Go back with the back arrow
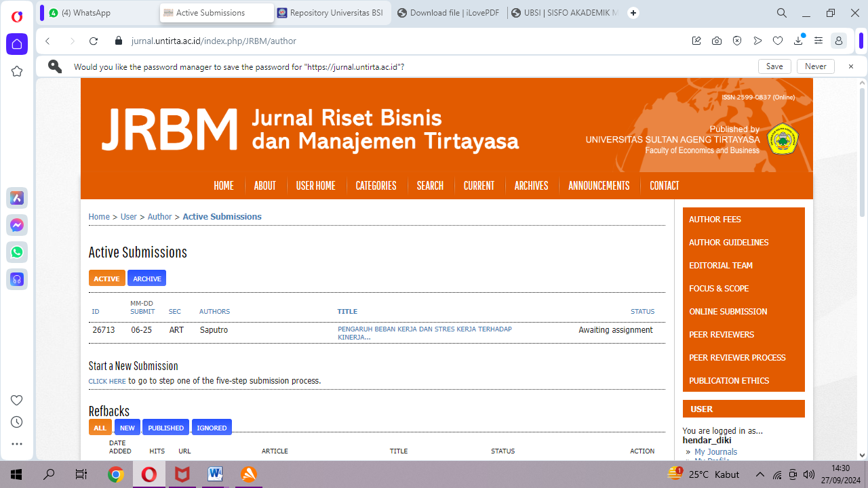The image size is (868, 488). [x=47, y=41]
